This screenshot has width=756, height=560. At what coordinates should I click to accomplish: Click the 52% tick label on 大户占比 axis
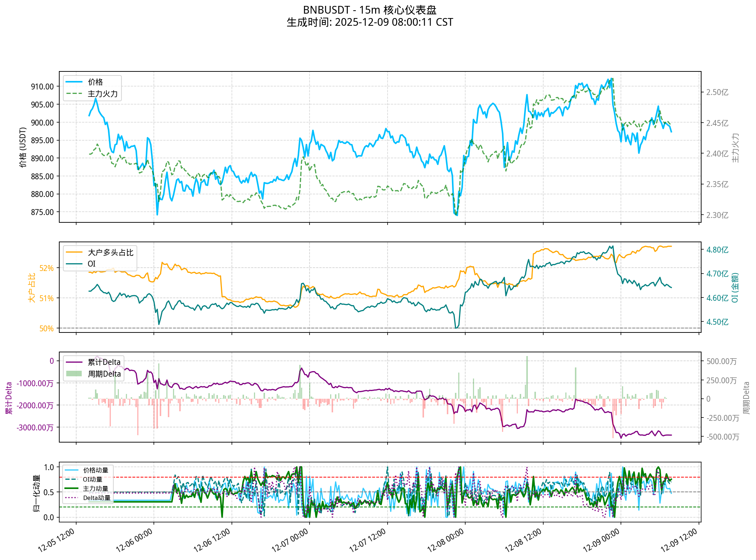(x=46, y=268)
